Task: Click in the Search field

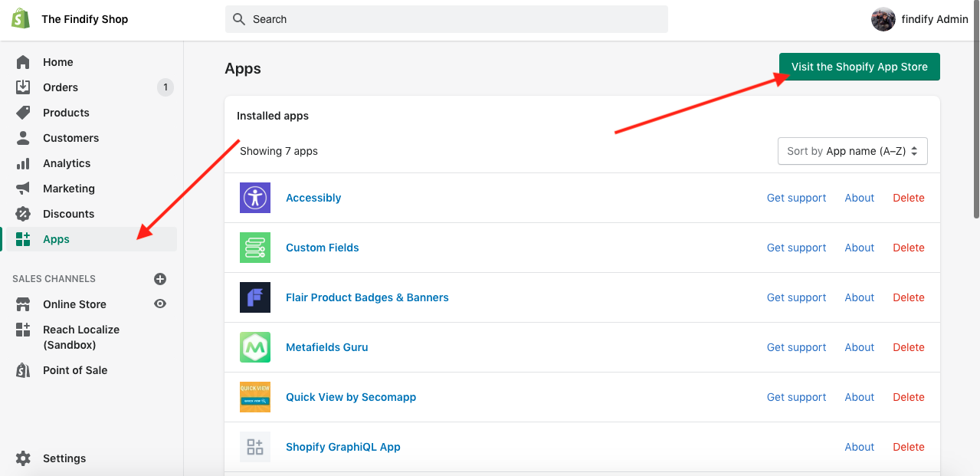Action: (447, 19)
